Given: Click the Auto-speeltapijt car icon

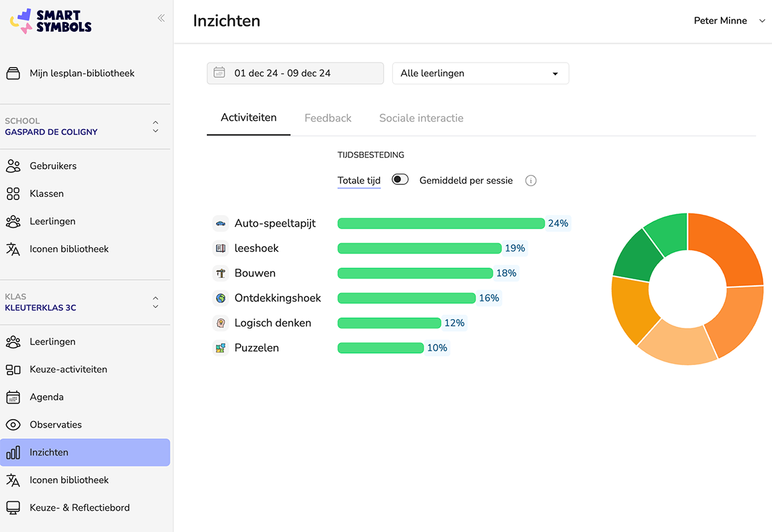Looking at the screenshot, I should [x=221, y=223].
